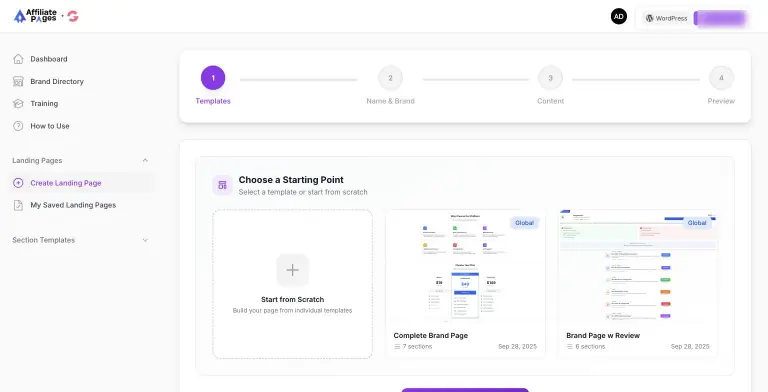Click the Templates step label
The image size is (768, 392).
(213, 101)
